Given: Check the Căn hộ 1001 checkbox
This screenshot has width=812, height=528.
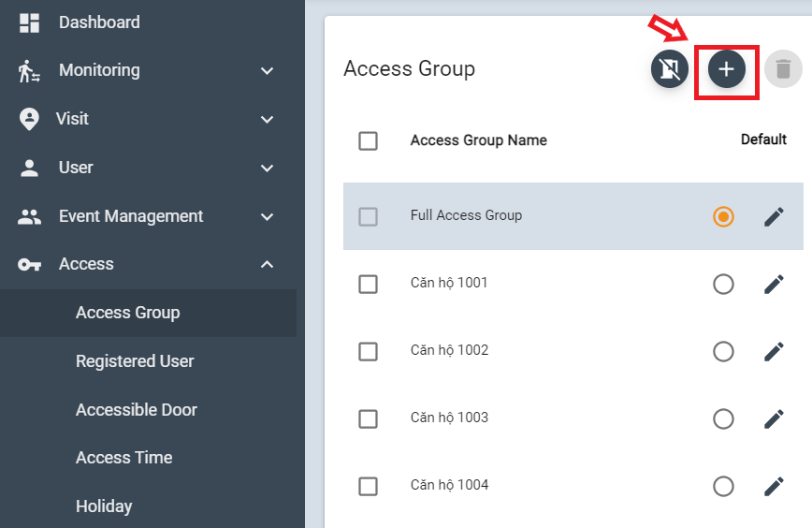Looking at the screenshot, I should [x=369, y=284].
